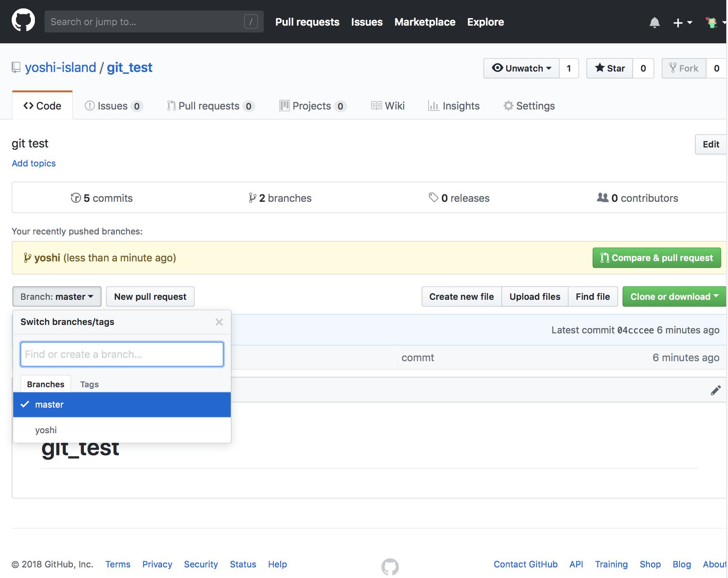
Task: Click New pull request button
Action: click(x=150, y=297)
